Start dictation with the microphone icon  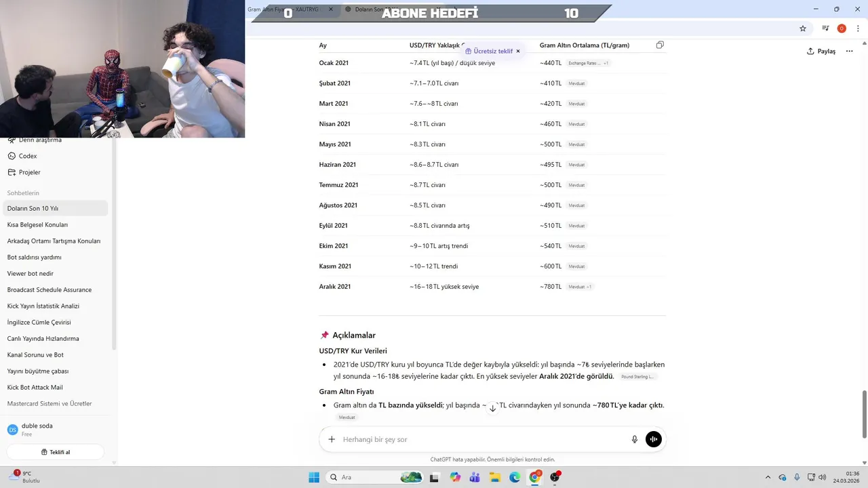pyautogui.click(x=635, y=439)
